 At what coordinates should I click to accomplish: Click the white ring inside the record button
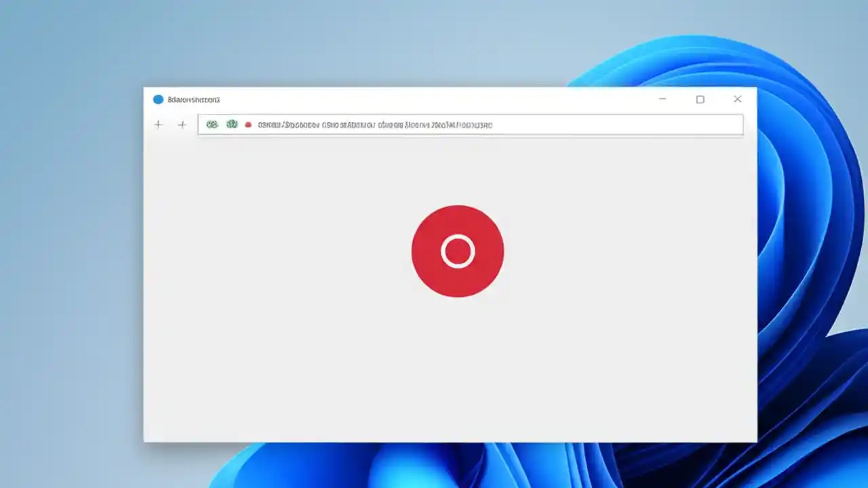tap(457, 251)
